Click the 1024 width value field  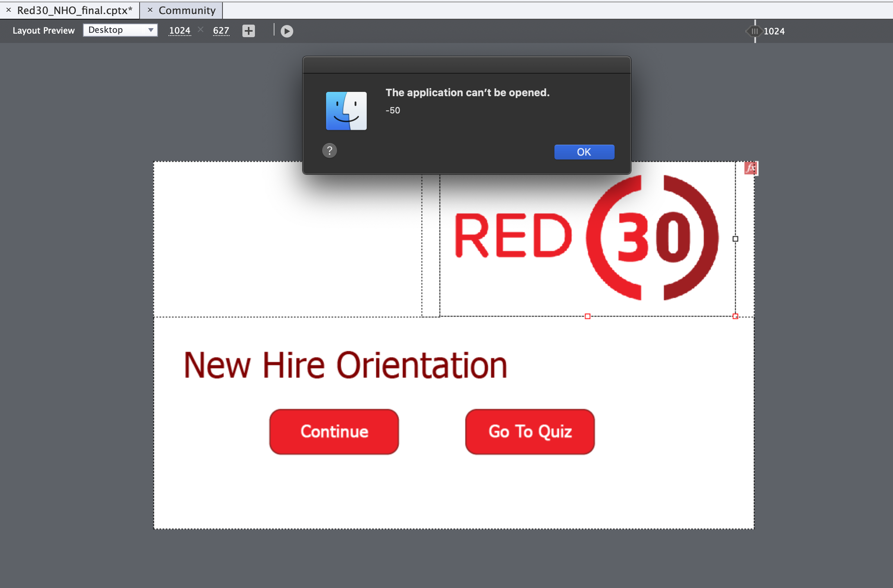[179, 30]
